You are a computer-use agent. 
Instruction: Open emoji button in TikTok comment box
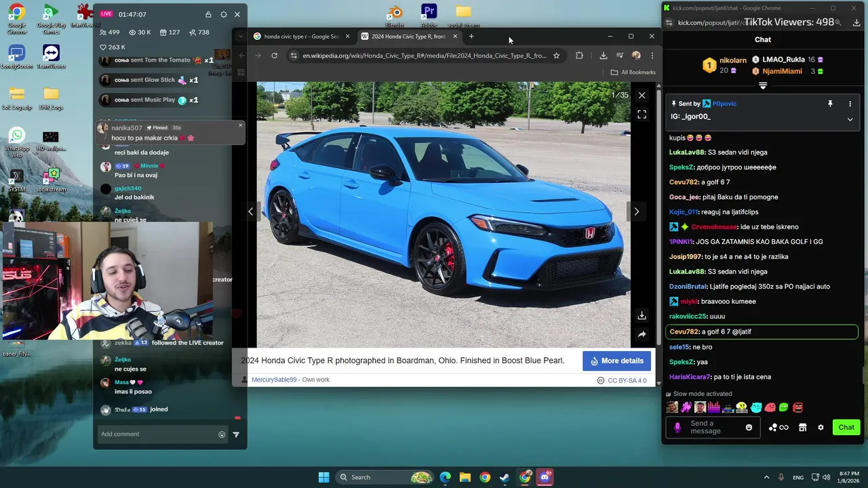click(x=222, y=434)
